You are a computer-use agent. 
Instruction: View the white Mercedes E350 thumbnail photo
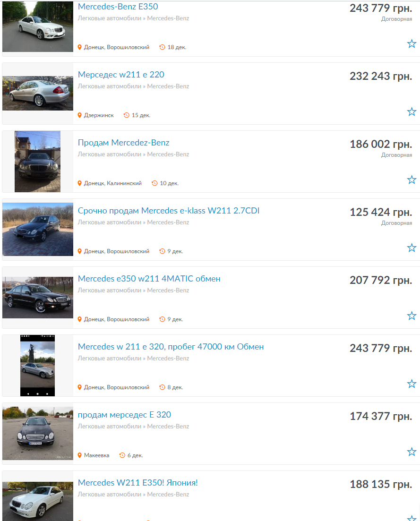37,26
